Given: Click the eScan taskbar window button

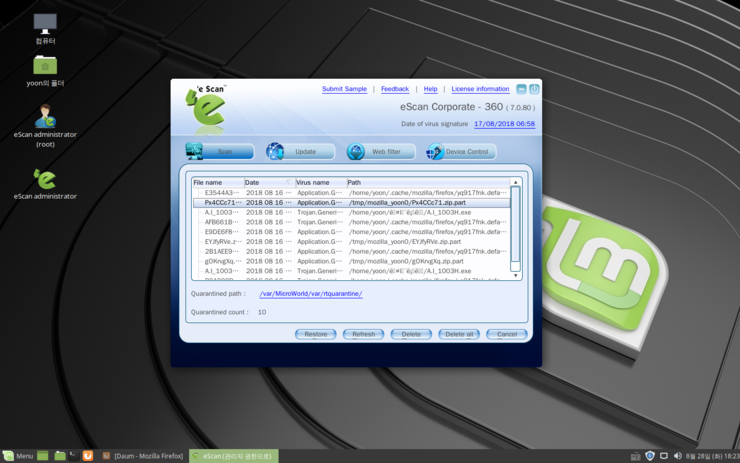Looking at the screenshot, I should click(x=234, y=456).
